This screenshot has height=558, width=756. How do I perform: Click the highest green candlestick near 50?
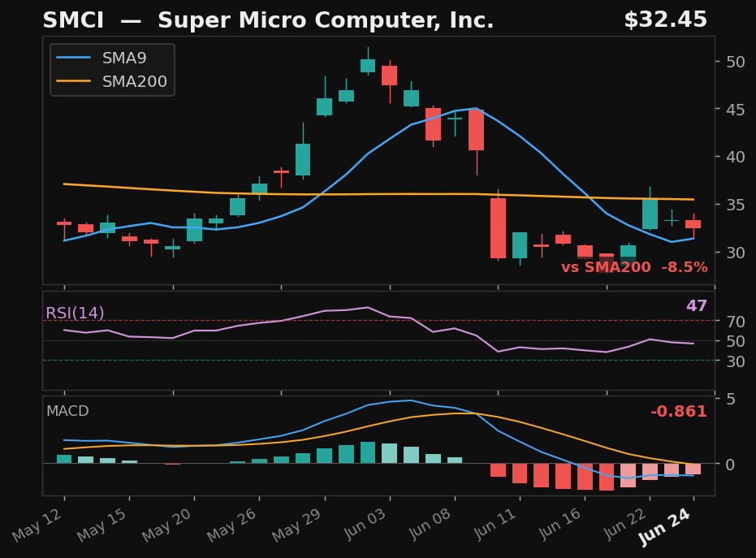click(x=368, y=66)
